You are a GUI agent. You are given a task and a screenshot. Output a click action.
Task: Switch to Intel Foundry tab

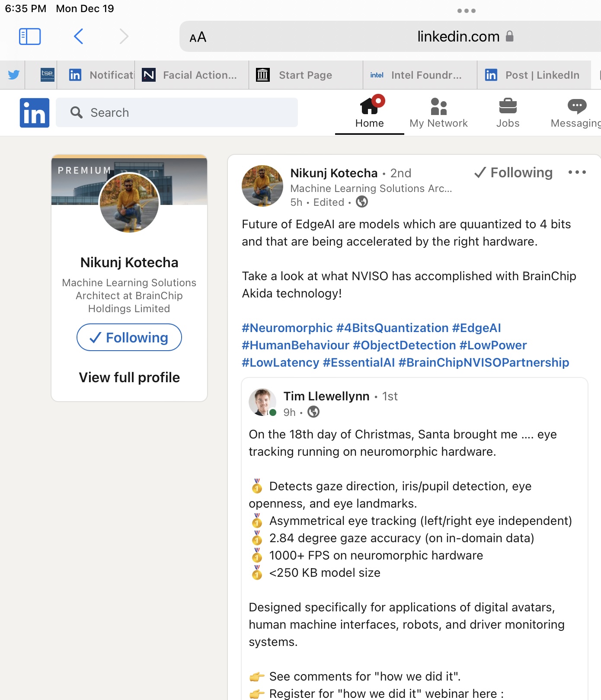click(x=419, y=75)
